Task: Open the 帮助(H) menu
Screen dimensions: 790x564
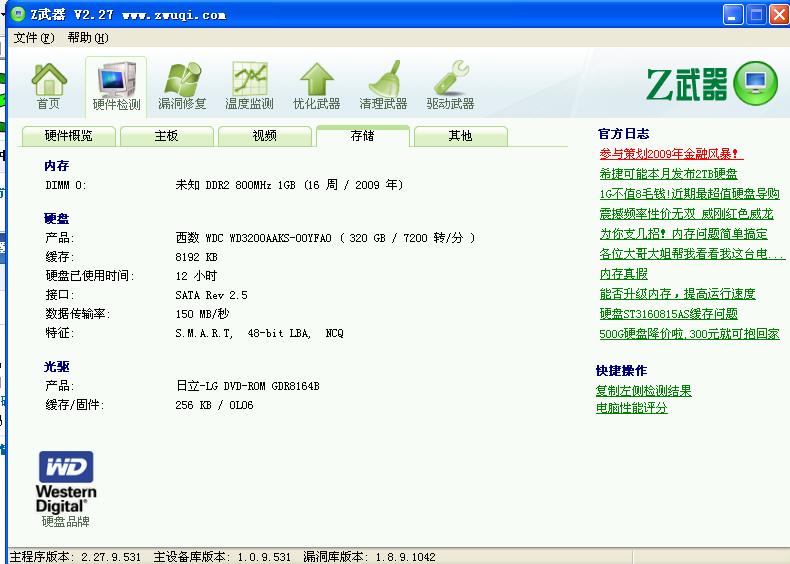Action: point(88,38)
